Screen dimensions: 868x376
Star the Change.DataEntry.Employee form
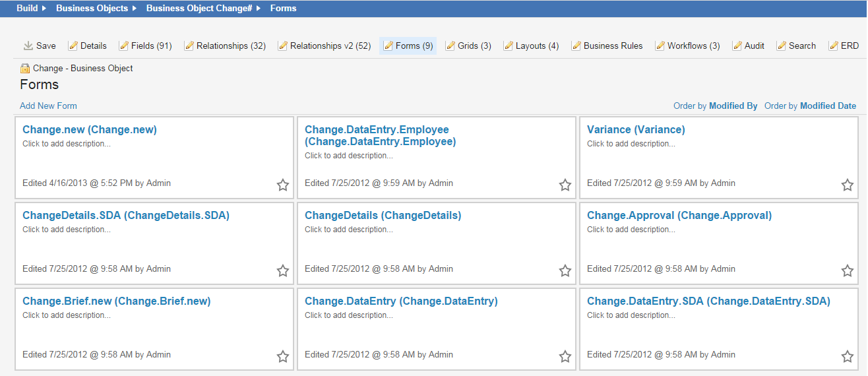coord(565,185)
